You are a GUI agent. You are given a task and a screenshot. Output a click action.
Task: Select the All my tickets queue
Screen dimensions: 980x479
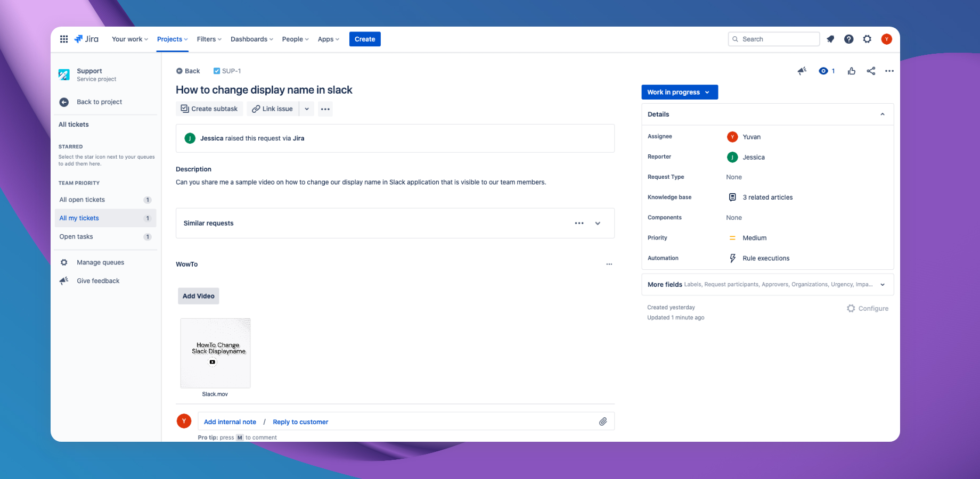[x=105, y=218]
